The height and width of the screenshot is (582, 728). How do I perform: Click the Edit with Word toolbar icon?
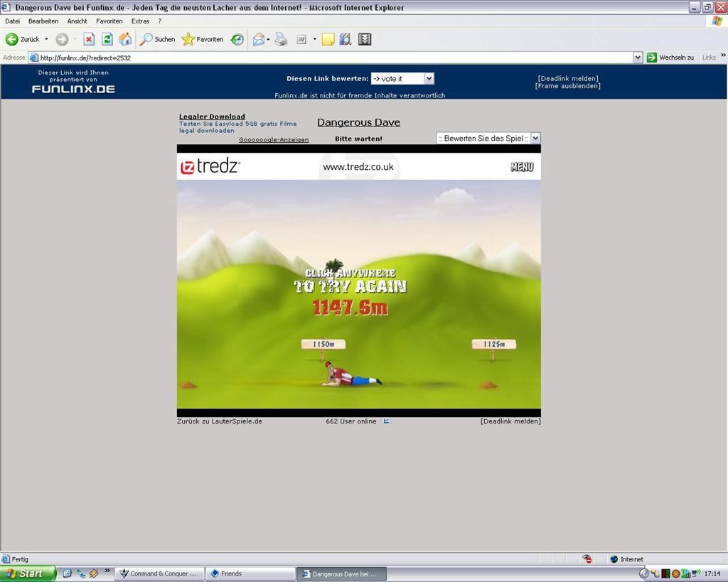coord(301,40)
